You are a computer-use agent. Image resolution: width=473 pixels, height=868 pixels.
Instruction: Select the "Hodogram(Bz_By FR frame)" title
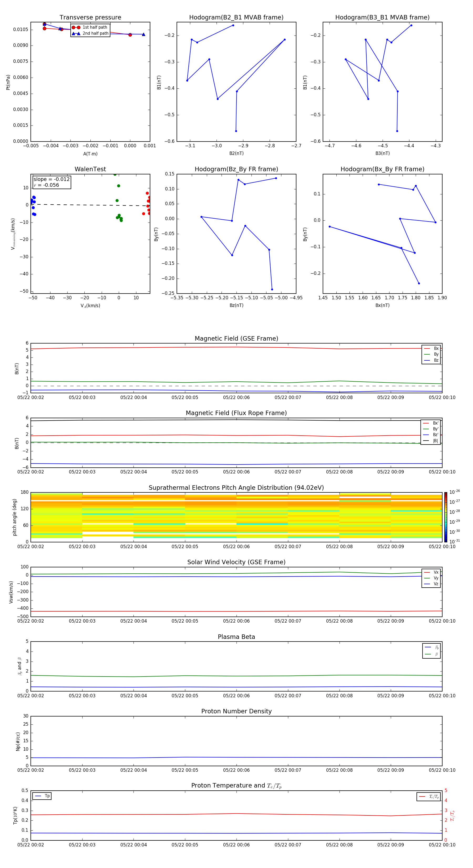(236, 169)
